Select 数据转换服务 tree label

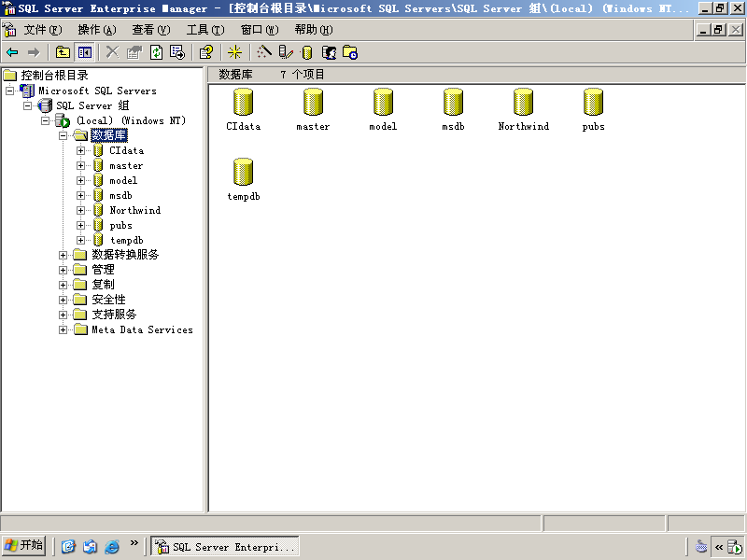point(125,255)
